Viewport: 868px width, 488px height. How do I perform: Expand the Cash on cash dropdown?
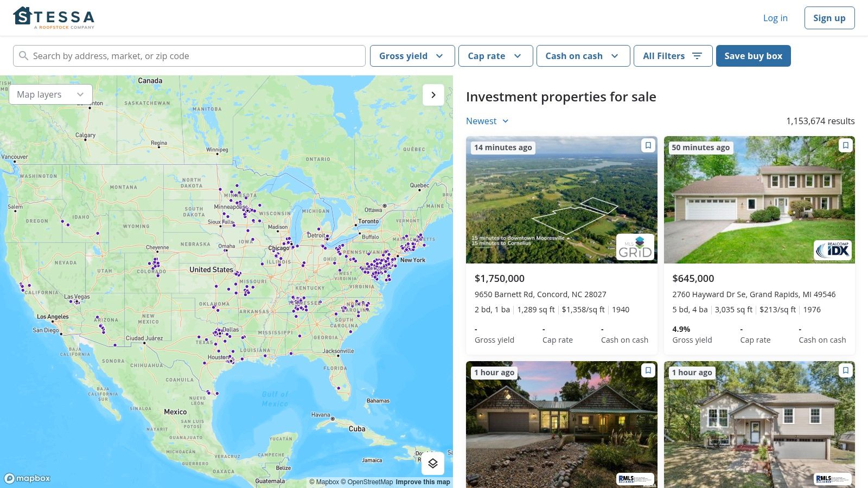[x=583, y=56]
